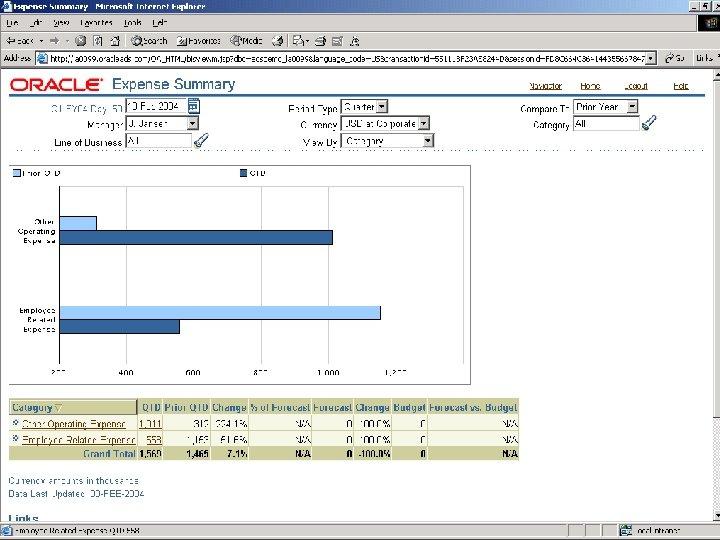
Task: Open the Edit menu
Action: [36, 22]
